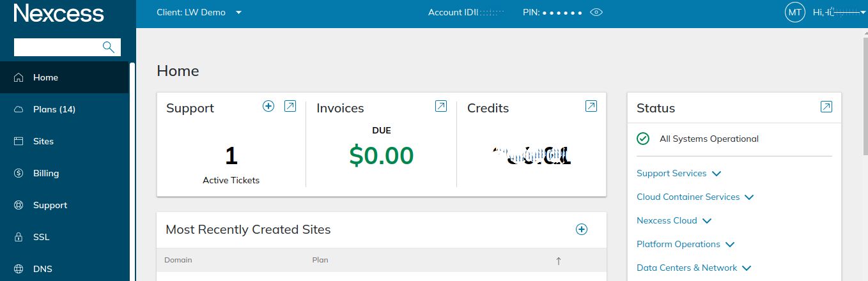Screen dimensions: 868x281
Task: Open the Client: LW Demo dropdown
Action: tap(199, 12)
